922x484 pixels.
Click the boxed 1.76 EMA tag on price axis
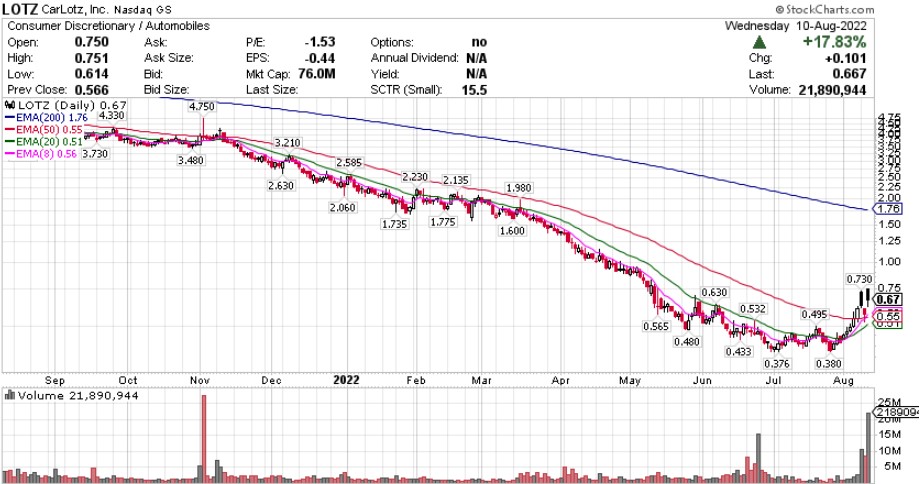tap(888, 209)
